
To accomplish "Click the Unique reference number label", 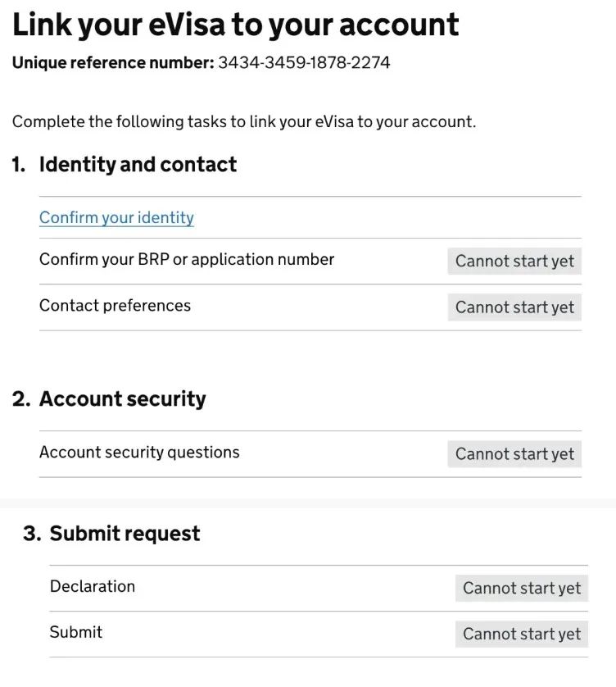I will click(113, 62).
